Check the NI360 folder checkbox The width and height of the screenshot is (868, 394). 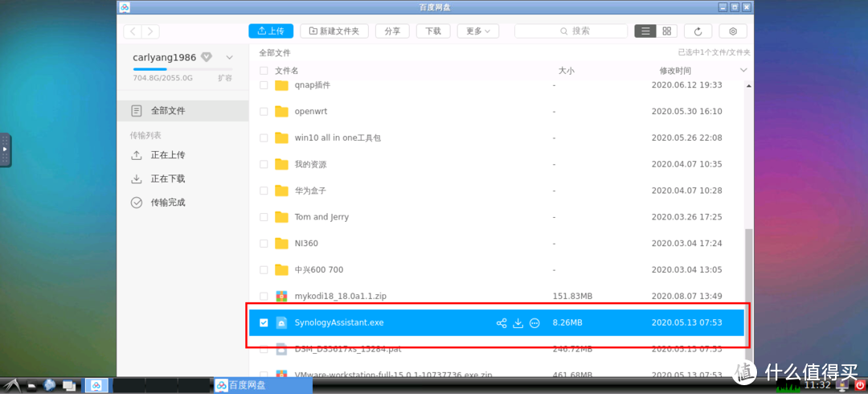point(264,244)
